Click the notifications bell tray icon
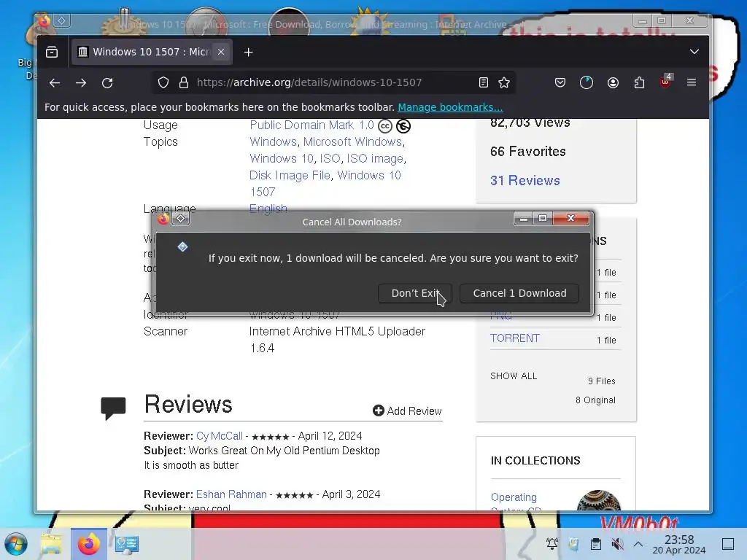747x560 pixels. tap(551, 544)
